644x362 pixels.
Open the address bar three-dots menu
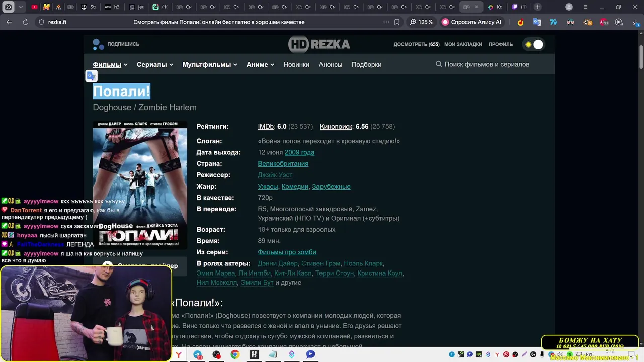(x=386, y=22)
